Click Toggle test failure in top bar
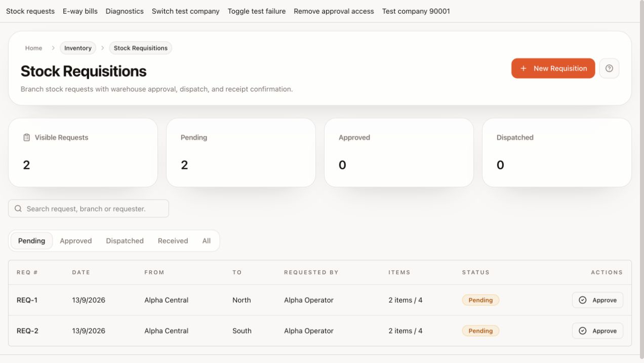The image size is (644, 363). click(x=257, y=11)
